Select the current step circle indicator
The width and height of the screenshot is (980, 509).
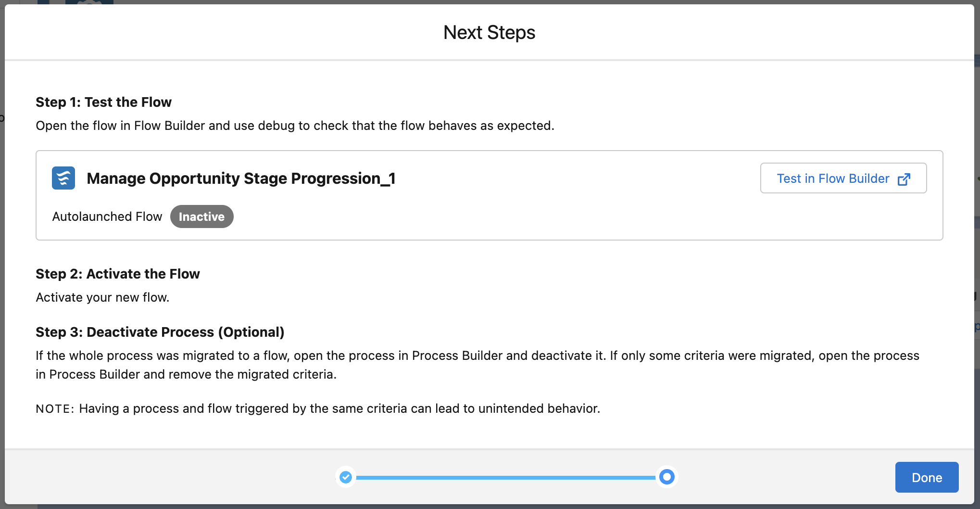click(x=666, y=477)
